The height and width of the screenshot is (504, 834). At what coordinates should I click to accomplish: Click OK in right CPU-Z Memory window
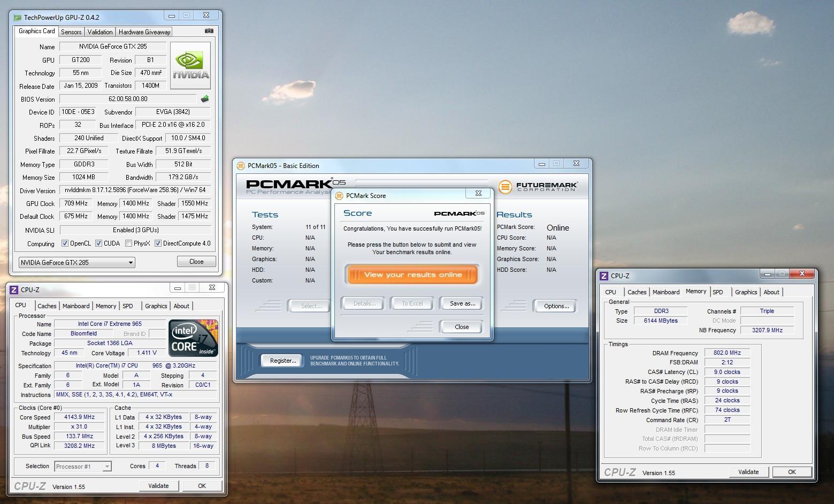(792, 472)
